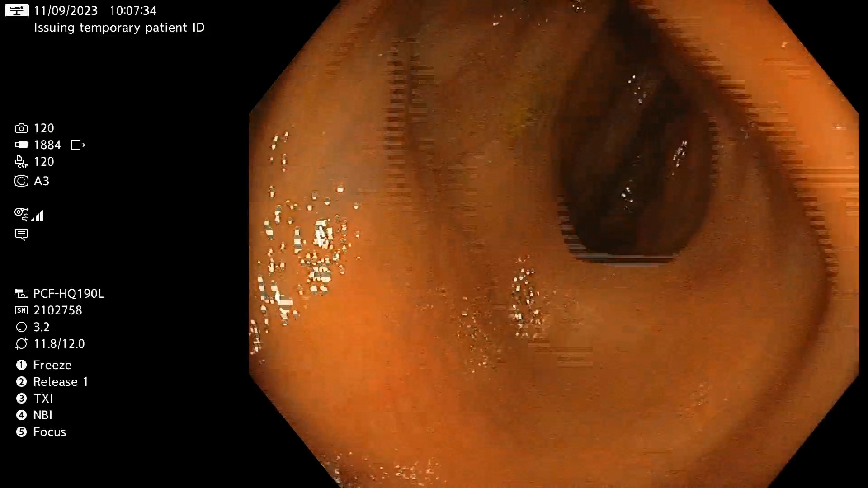Click the time text 10:07:34
Image resolution: width=868 pixels, height=488 pixels.
point(133,10)
